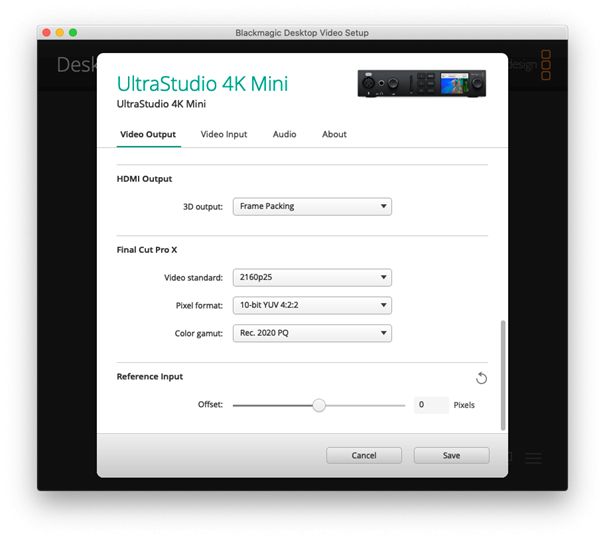Open the Pixel format dropdown
Screen dimensions: 605x540
[312, 305]
